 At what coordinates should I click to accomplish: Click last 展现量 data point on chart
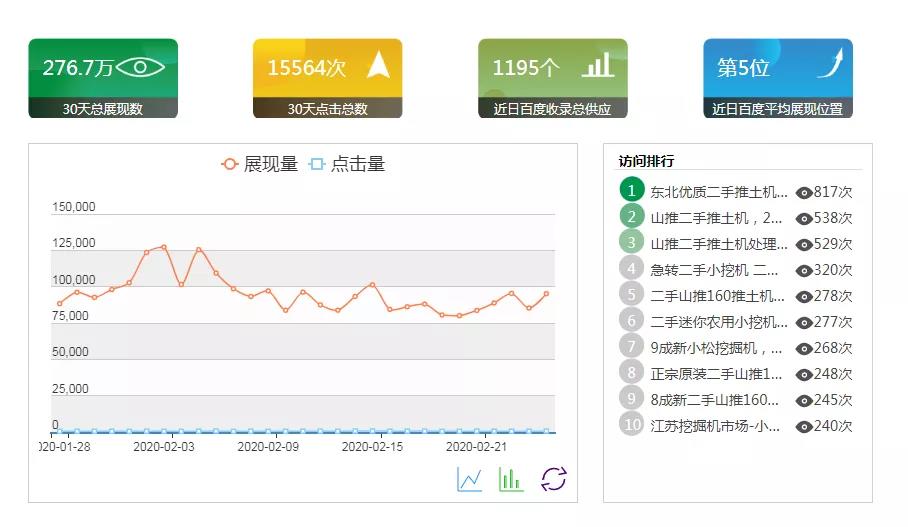click(546, 294)
